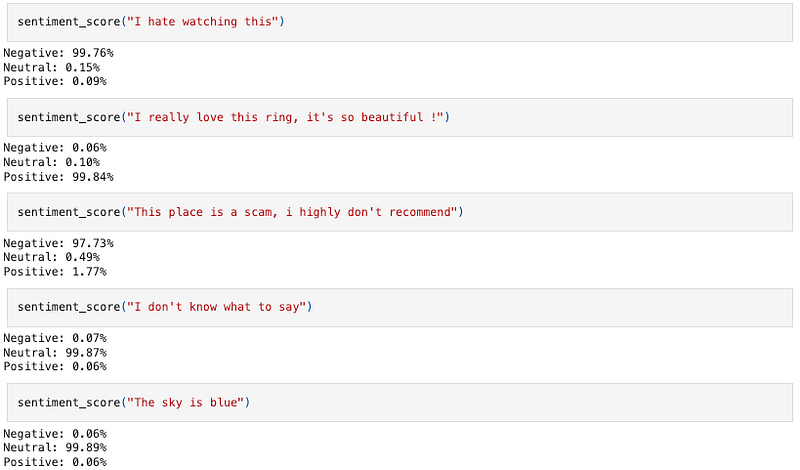Screen dimensions: 800x470
Task: Select the "The sky is blue" code cell
Action: 399,403
